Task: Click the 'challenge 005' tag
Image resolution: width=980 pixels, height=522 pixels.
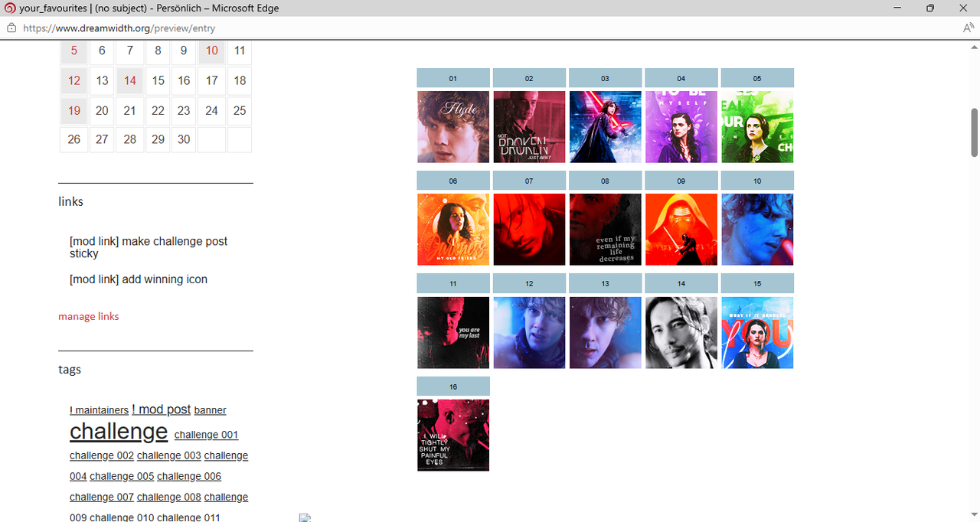Action: click(122, 476)
